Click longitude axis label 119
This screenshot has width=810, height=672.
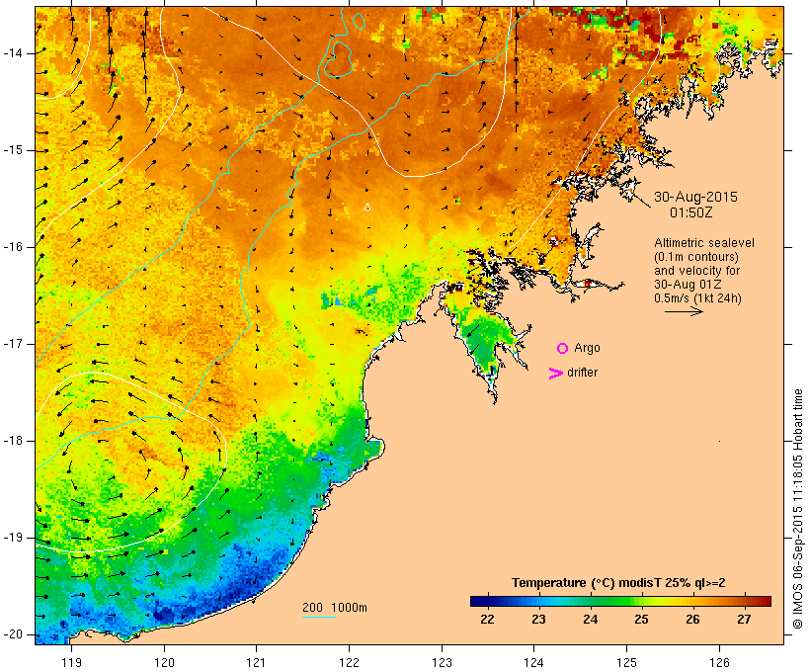pyautogui.click(x=71, y=662)
